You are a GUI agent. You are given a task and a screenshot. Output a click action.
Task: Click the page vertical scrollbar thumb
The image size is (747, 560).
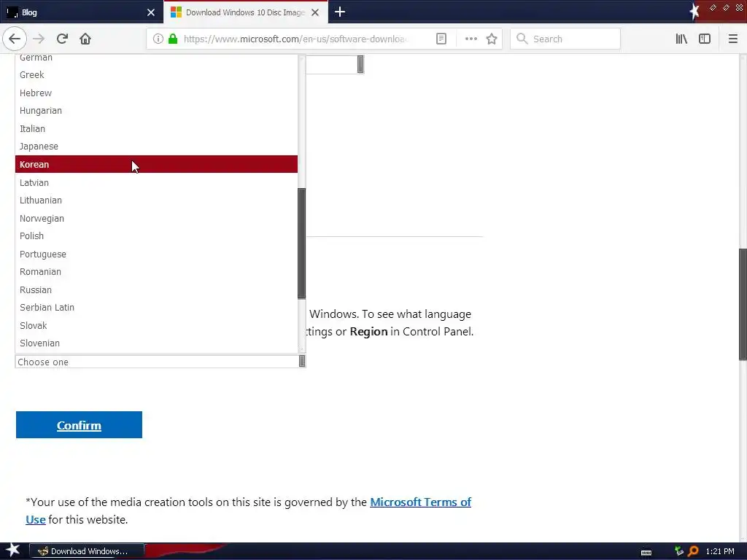coord(743,304)
